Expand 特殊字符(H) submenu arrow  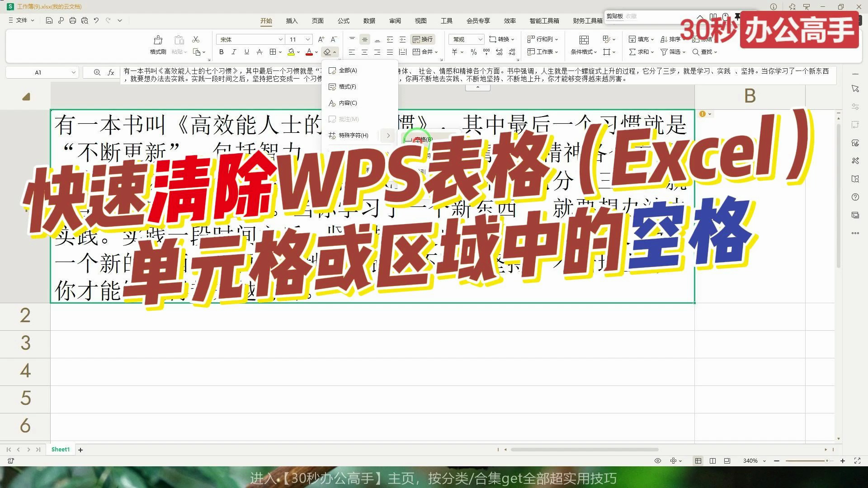click(x=388, y=135)
